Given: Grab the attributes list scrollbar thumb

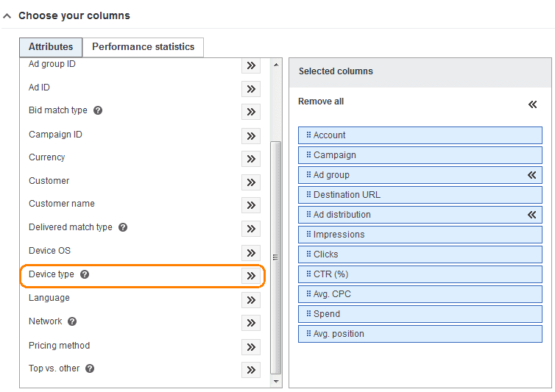Looking at the screenshot, I should coord(276,257).
